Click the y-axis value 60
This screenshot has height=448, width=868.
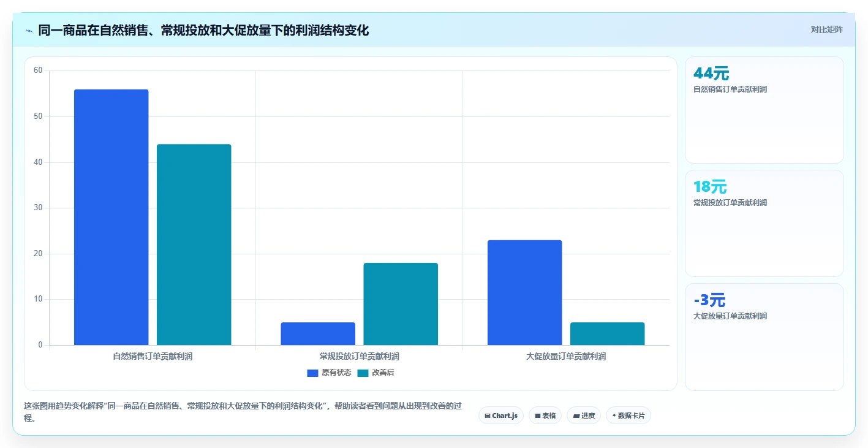click(38, 70)
